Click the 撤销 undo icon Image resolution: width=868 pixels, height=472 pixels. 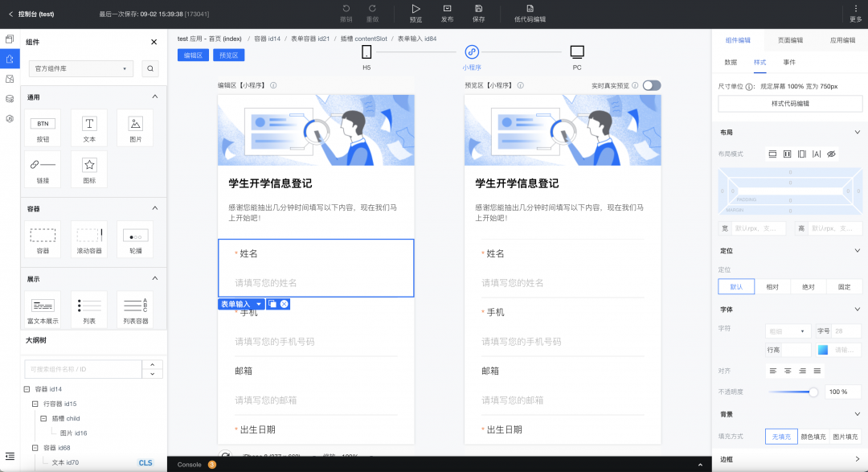[346, 8]
